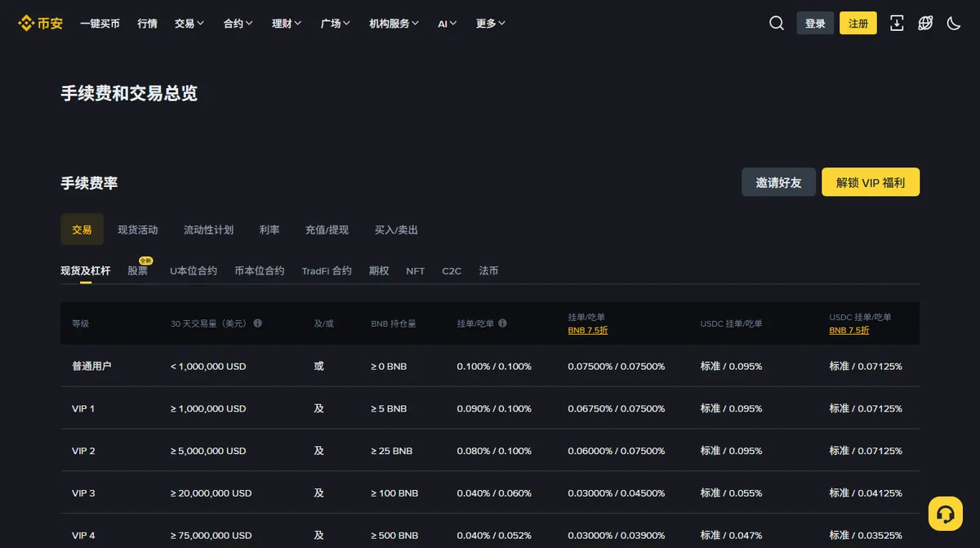Screen dimensions: 980x548
Task: Click the 解锁 VIP 福利 button
Action: point(871,182)
